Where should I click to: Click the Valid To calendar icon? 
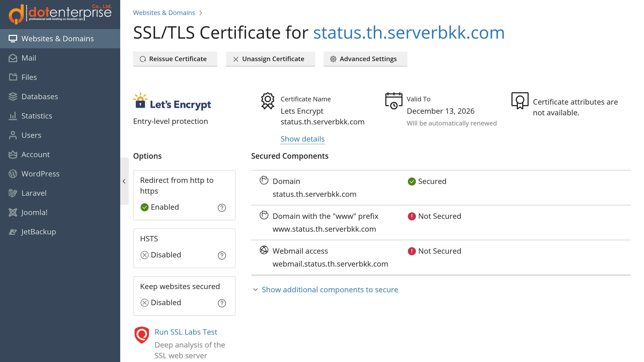[394, 101]
